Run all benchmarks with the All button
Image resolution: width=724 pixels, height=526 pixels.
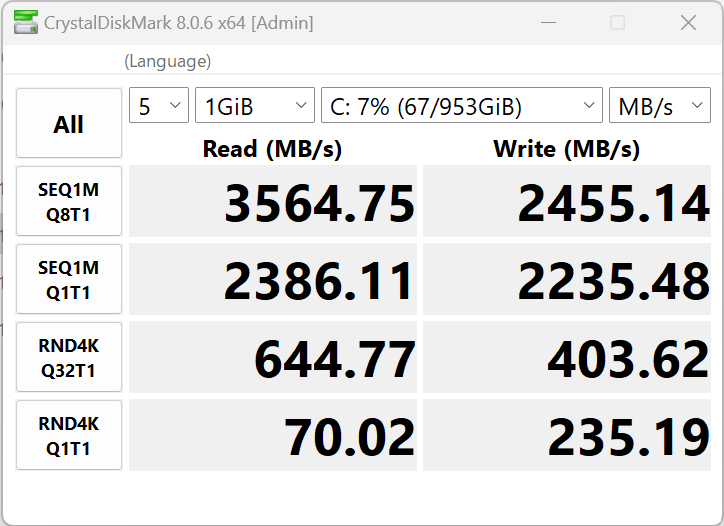pyautogui.click(x=69, y=123)
